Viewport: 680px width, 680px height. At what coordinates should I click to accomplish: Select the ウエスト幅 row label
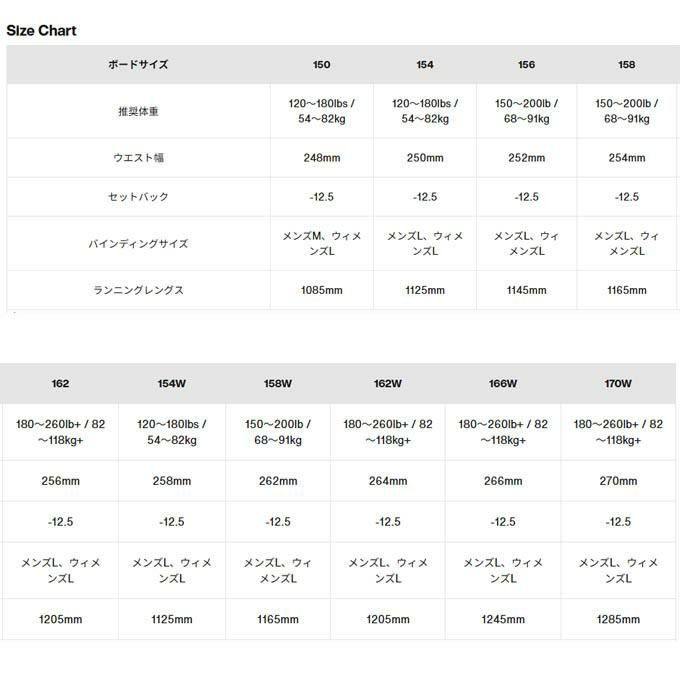click(x=138, y=158)
